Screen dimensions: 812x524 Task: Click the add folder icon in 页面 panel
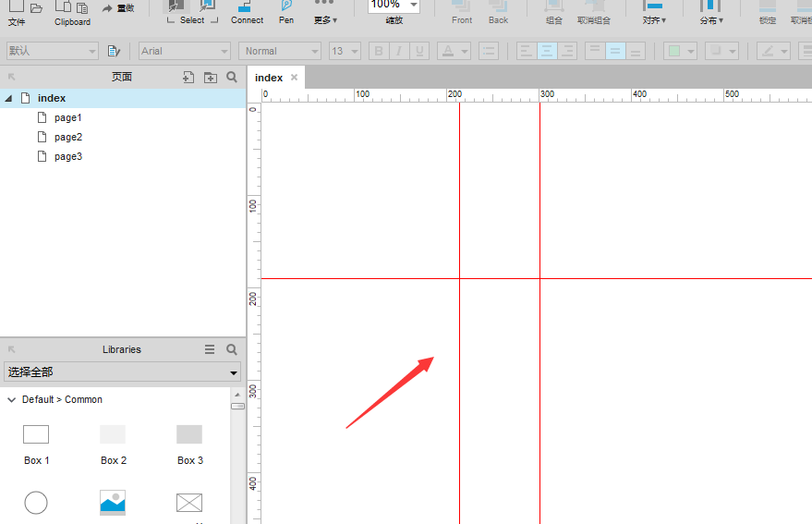click(x=211, y=78)
